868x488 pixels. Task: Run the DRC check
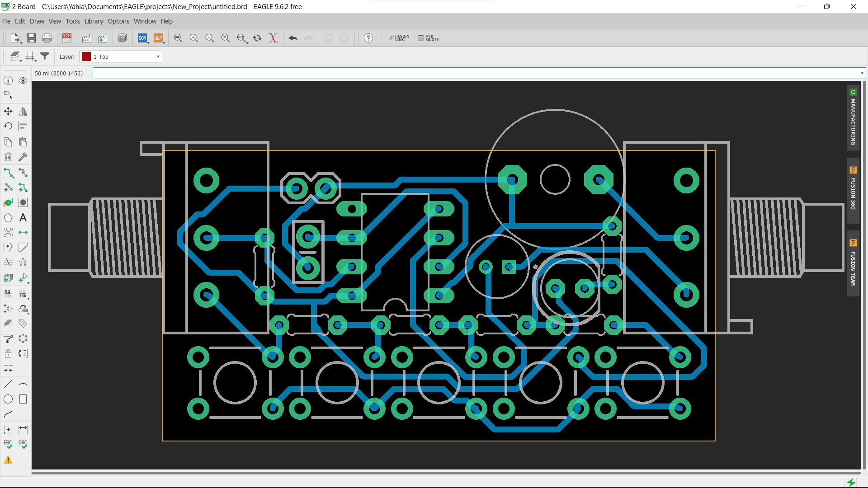[23, 444]
